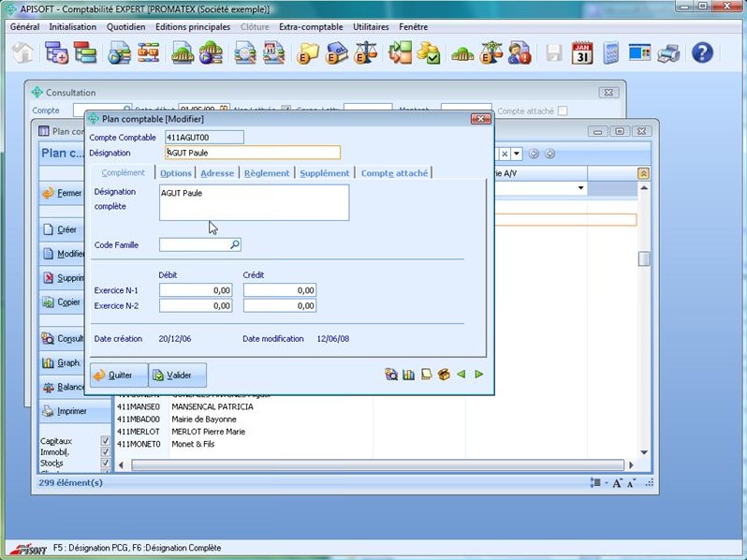Open the Utilitaires menu

(x=371, y=27)
